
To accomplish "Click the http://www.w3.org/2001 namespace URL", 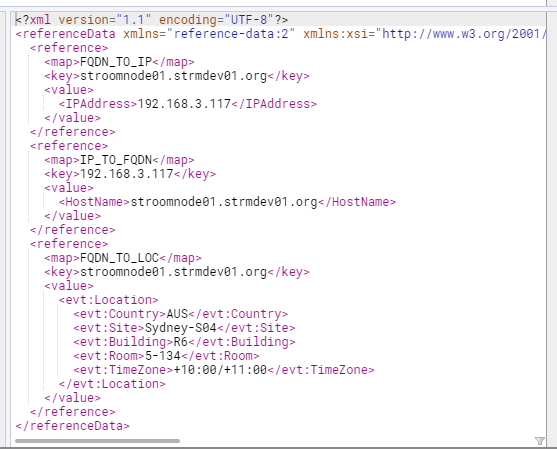I will (x=461, y=34).
